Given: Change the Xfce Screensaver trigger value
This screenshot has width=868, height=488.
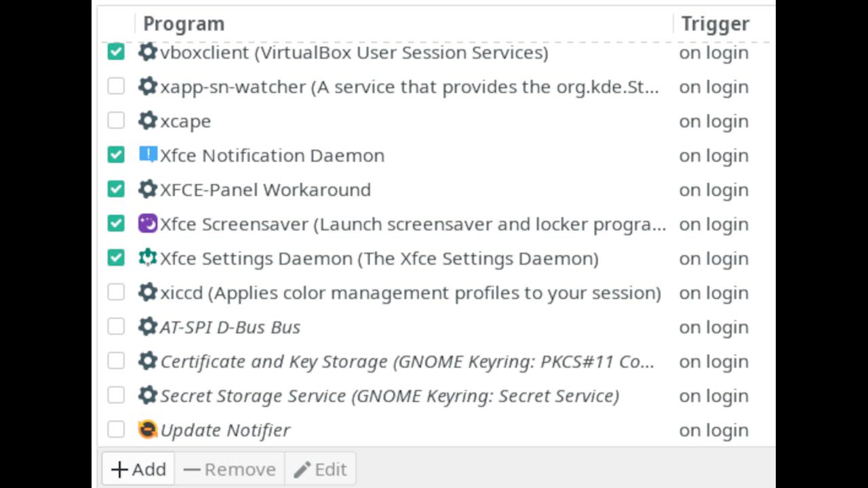Looking at the screenshot, I should click(713, 224).
